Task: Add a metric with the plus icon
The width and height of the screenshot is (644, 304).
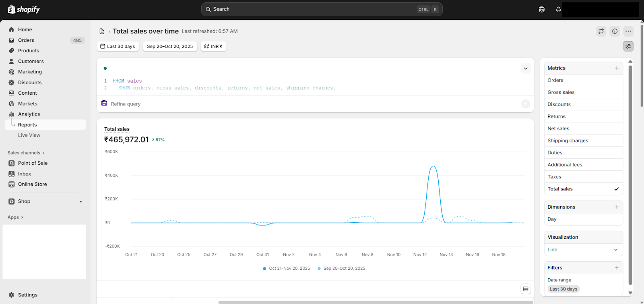Action: coord(617,68)
